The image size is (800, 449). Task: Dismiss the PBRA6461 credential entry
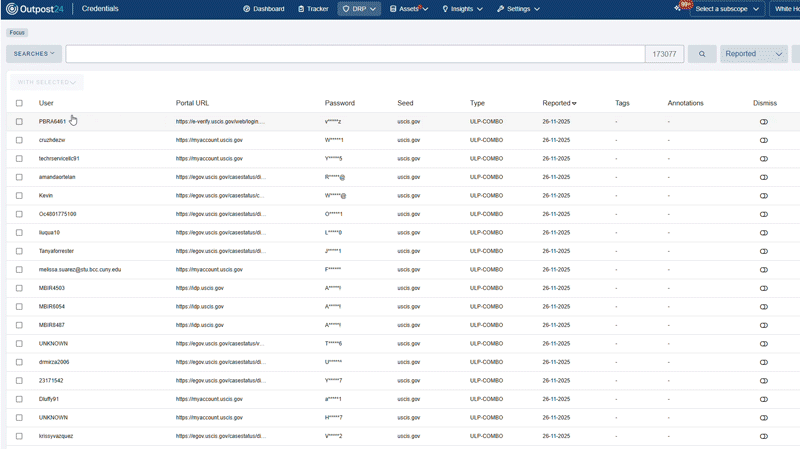[763, 121]
